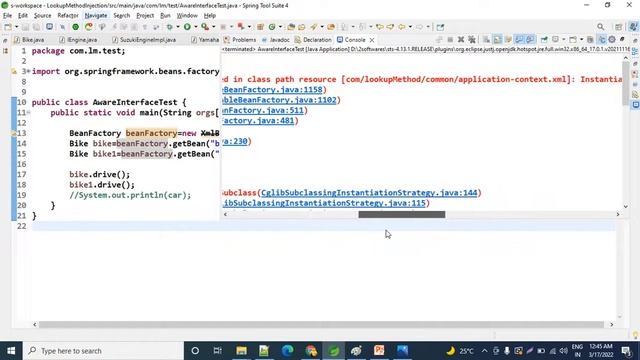This screenshot has height=360, width=640.
Task: Switch to the SuzukiEngineImpl.java editor tab
Action: click(144, 40)
